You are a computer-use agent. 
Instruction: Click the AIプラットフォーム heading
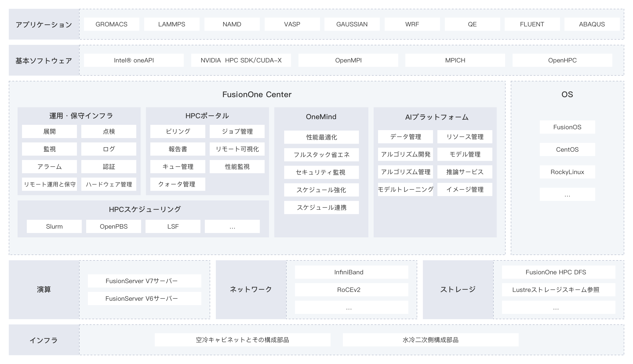(437, 117)
